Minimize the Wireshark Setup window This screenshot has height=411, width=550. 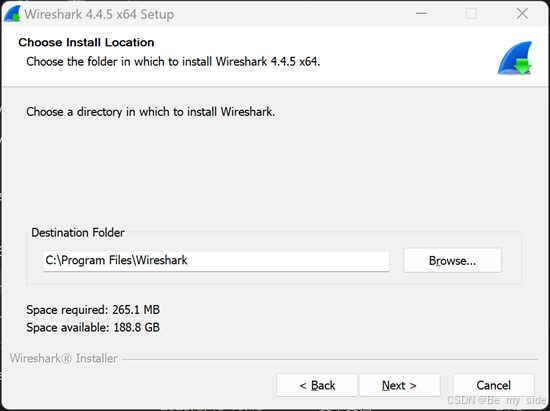click(421, 14)
